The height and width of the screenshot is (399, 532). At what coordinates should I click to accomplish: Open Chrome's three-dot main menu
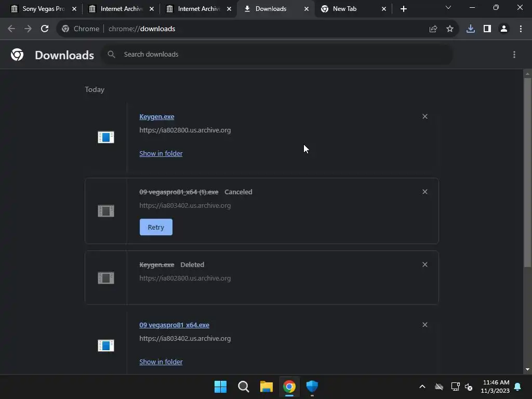tap(521, 29)
